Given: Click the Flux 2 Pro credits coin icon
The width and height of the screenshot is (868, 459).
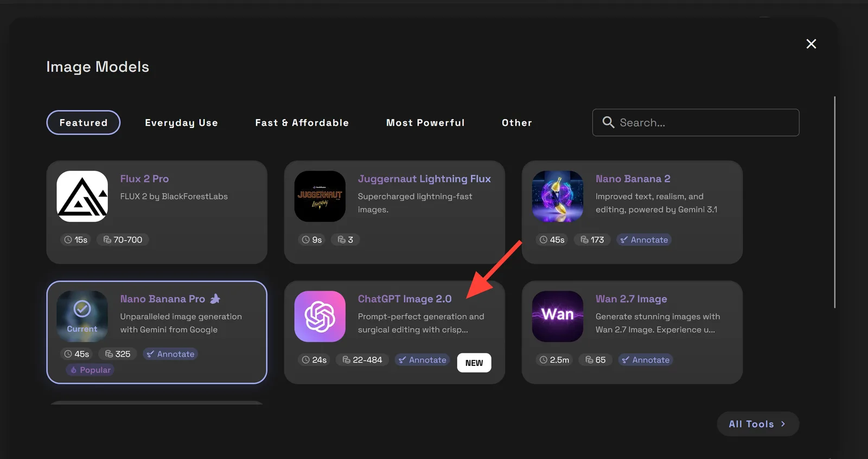Looking at the screenshot, I should tap(107, 240).
